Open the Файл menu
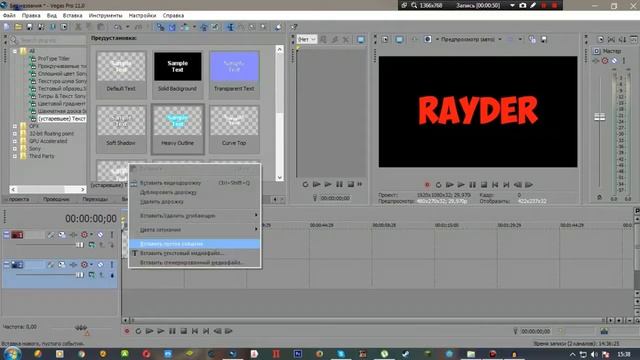This screenshot has width=640, height=360. click(9, 16)
